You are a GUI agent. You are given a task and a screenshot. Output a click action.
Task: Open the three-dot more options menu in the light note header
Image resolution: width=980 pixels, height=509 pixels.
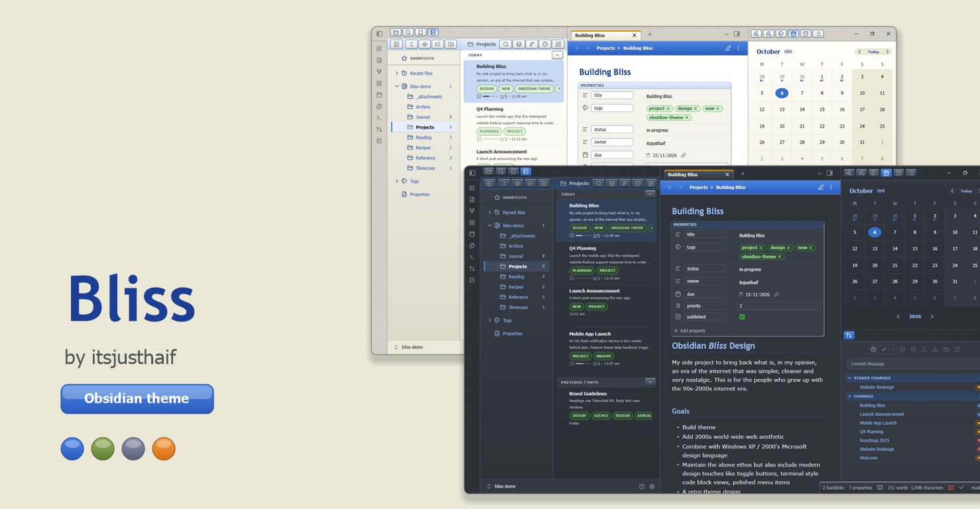[x=738, y=48]
